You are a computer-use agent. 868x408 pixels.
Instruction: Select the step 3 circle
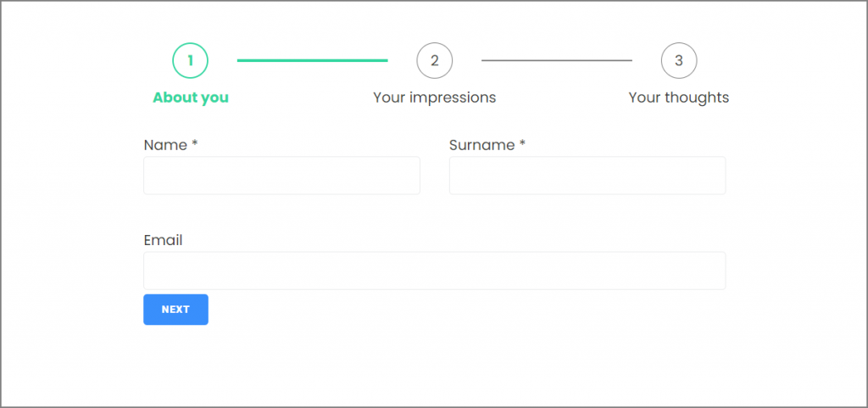pyautogui.click(x=679, y=60)
